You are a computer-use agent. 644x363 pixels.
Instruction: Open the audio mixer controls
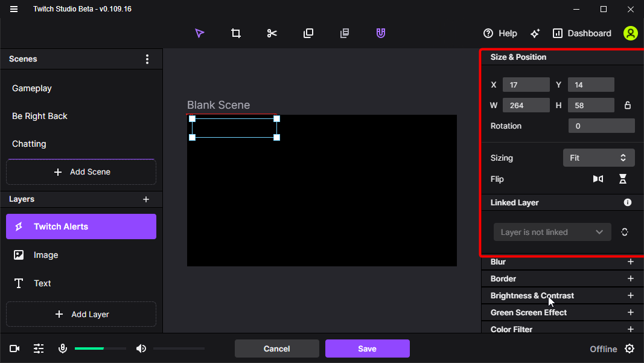(39, 349)
